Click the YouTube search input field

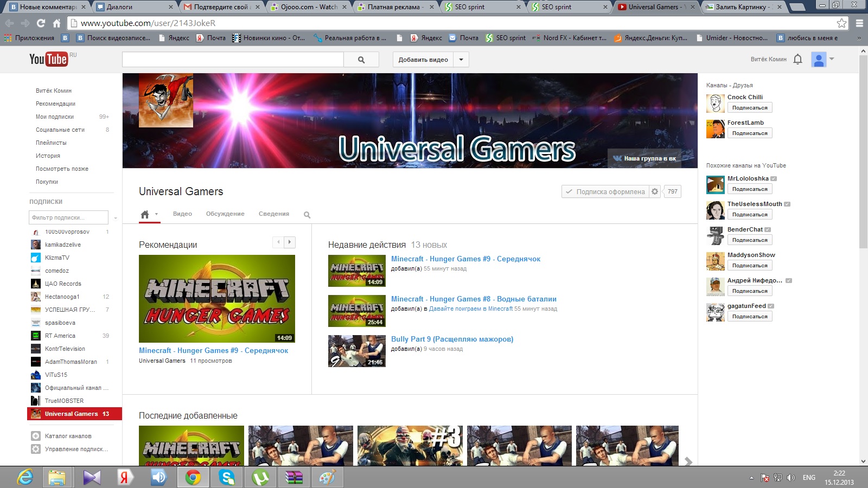[x=233, y=60]
